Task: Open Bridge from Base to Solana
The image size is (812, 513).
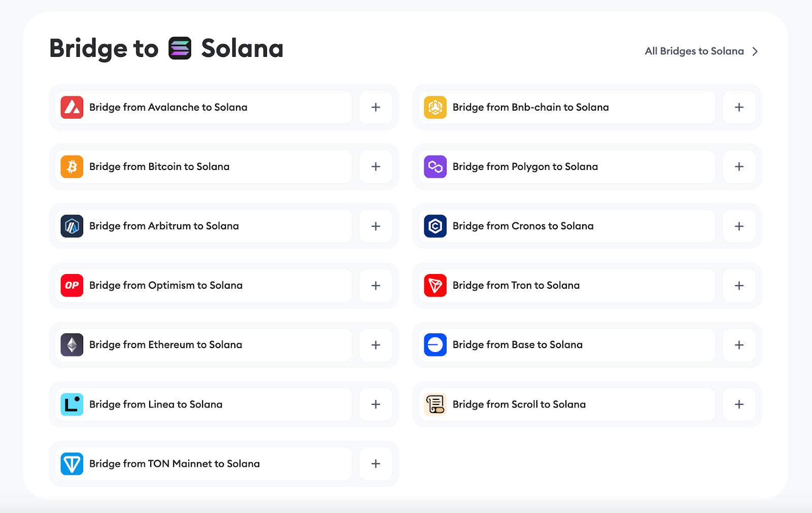Action: 567,345
